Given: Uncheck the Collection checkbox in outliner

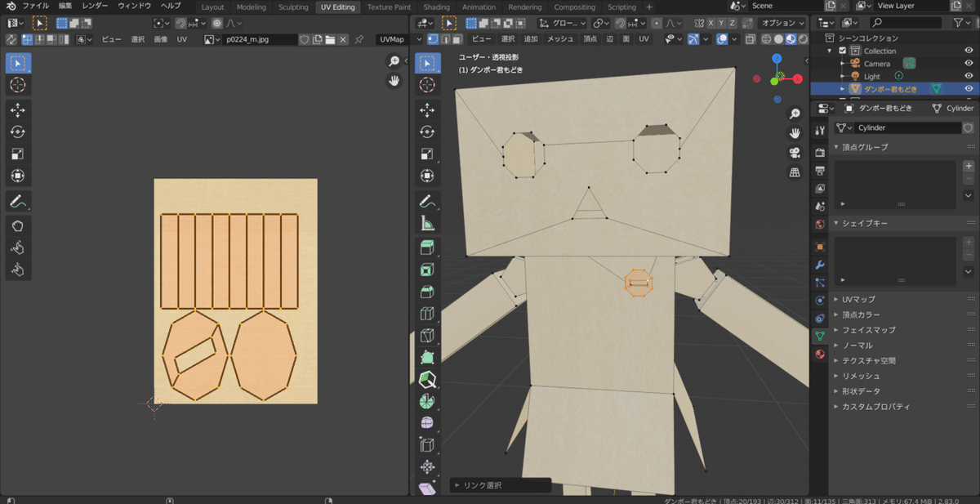Looking at the screenshot, I should (x=843, y=51).
